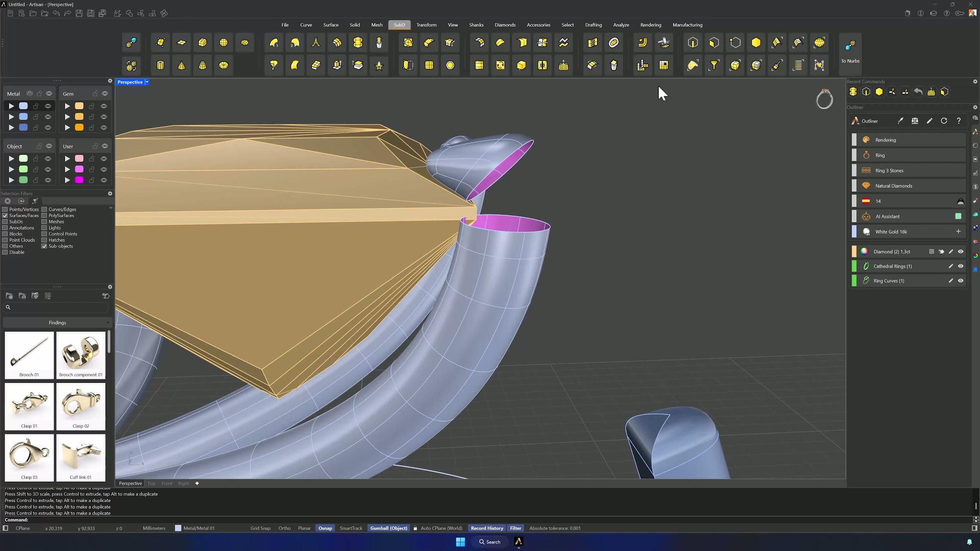This screenshot has height=551, width=980.
Task: Click the SubD star shape tool
Action: [379, 65]
